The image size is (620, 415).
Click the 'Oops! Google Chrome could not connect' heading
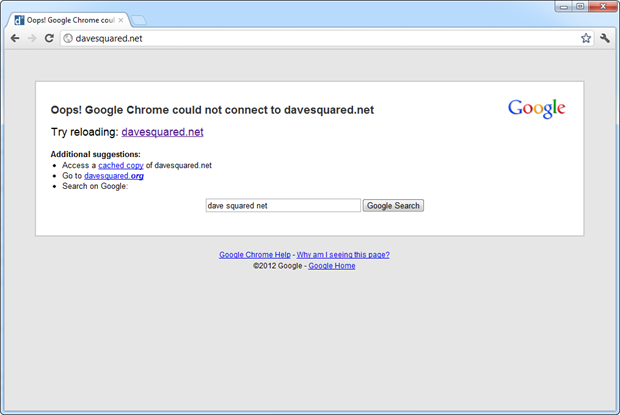click(212, 110)
